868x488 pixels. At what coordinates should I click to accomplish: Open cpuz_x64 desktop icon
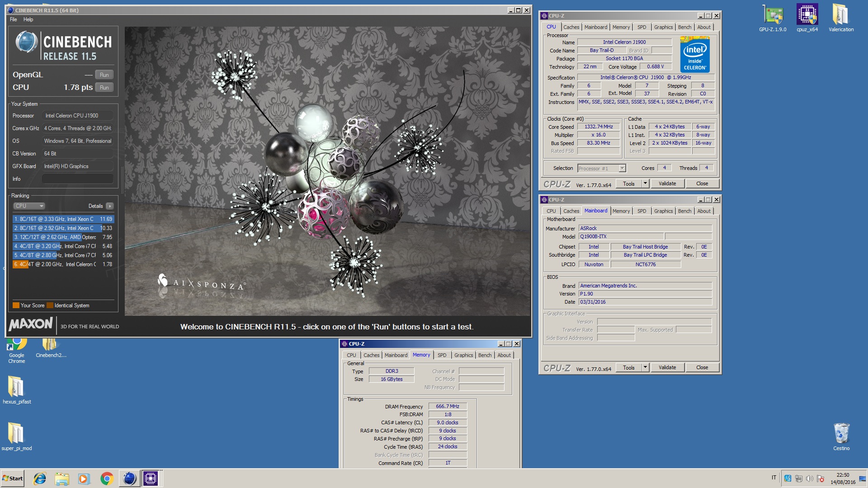807,18
